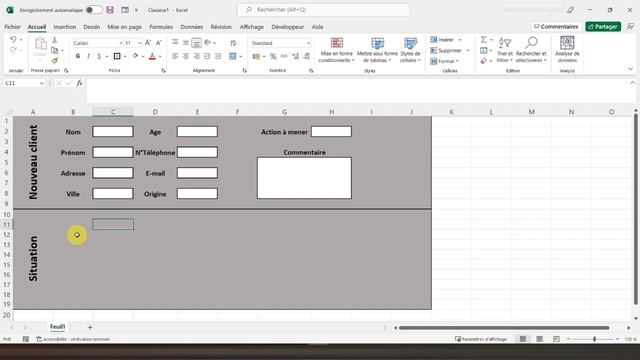Open the Format cells dropdown
The image size is (640, 360).
[x=445, y=61]
